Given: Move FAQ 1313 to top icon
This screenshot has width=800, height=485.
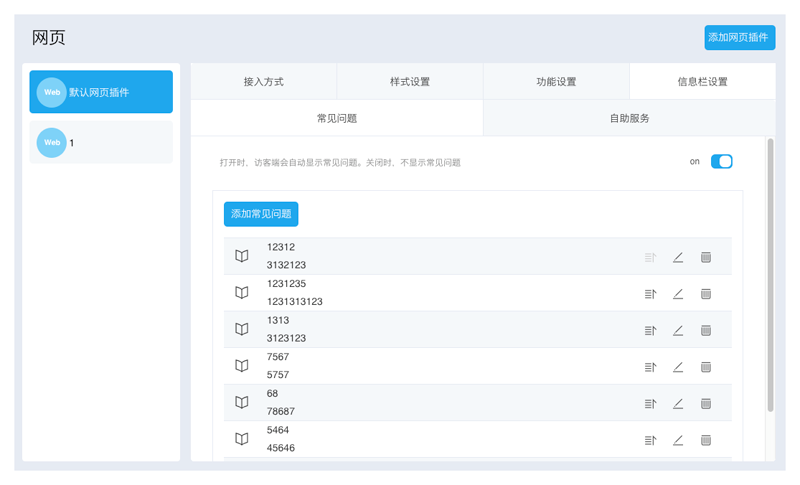Looking at the screenshot, I should pyautogui.click(x=650, y=330).
